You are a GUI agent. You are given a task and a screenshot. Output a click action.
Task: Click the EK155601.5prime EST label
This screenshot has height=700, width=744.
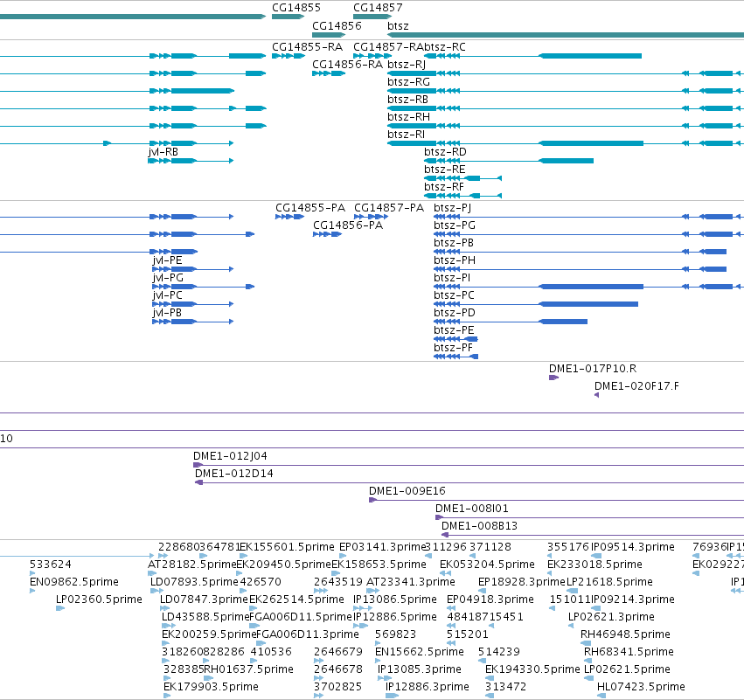point(287,547)
